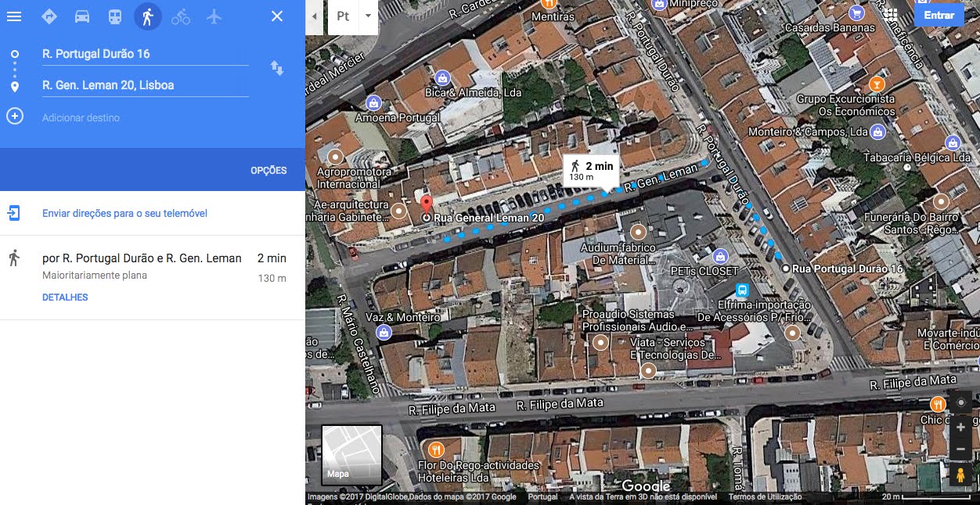The width and height of the screenshot is (980, 505).
Task: Zoom in with the plus button
Action: tap(960, 427)
